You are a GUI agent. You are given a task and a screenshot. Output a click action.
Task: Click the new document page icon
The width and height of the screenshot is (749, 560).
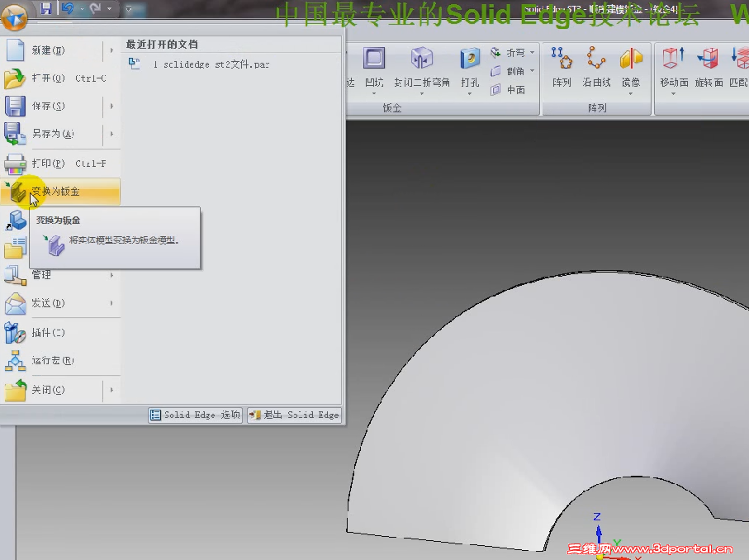pyautogui.click(x=16, y=50)
